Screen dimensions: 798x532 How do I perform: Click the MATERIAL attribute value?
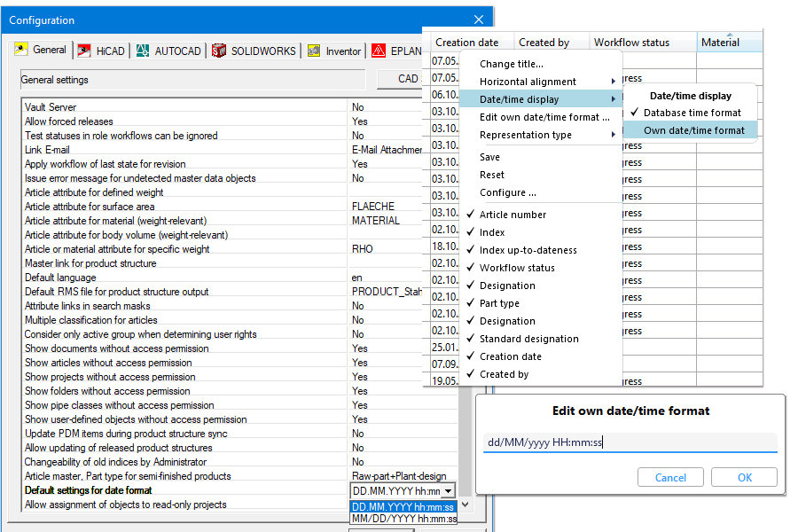tap(376, 221)
